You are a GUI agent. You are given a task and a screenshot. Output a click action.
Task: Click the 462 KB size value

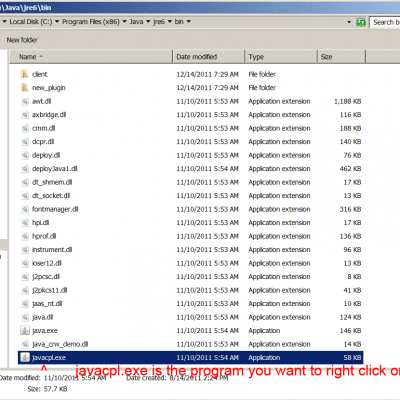(x=350, y=169)
